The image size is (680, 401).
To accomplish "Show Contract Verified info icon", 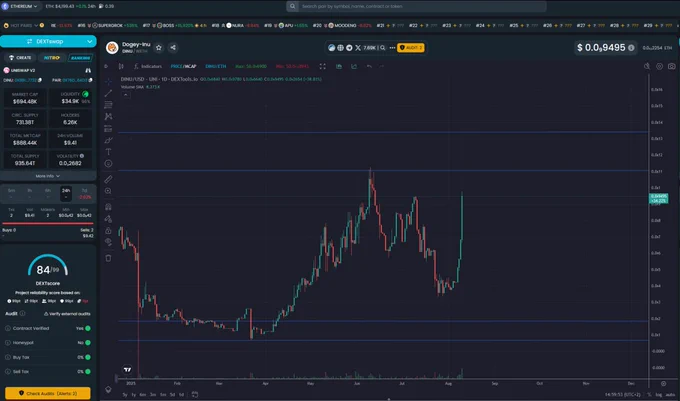I will pyautogui.click(x=7, y=328).
